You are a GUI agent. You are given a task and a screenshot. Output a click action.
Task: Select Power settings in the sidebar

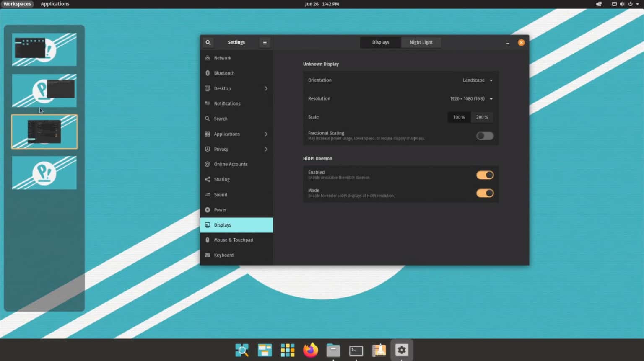coord(220,210)
